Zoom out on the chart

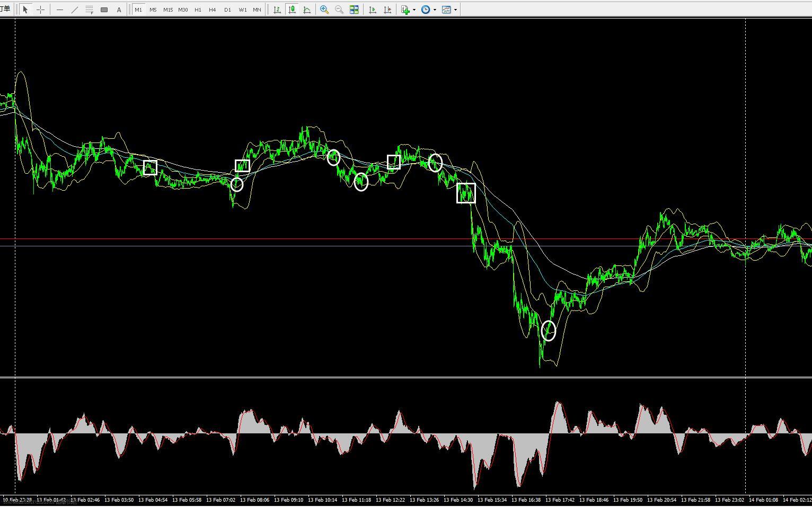coord(339,10)
